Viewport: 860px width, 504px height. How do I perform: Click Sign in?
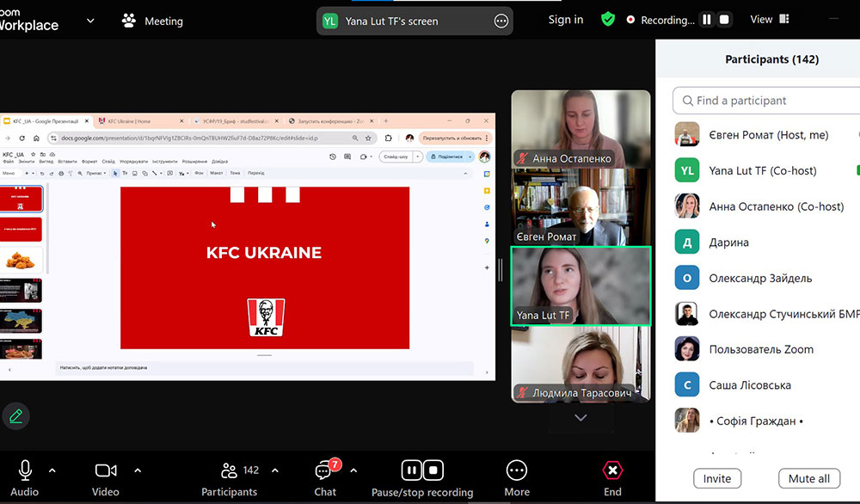pos(566,20)
